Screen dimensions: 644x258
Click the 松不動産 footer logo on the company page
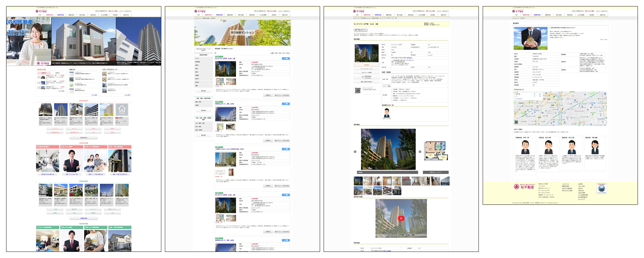[524, 187]
